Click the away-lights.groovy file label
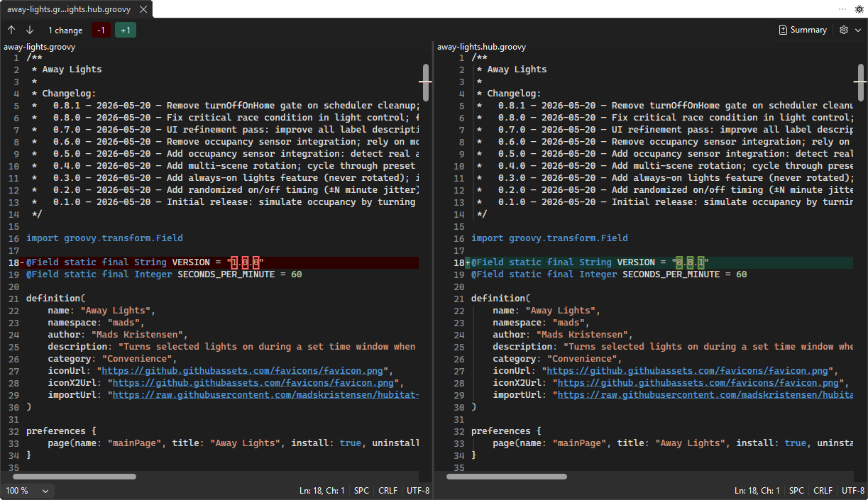868x500 pixels. pyautogui.click(x=40, y=48)
